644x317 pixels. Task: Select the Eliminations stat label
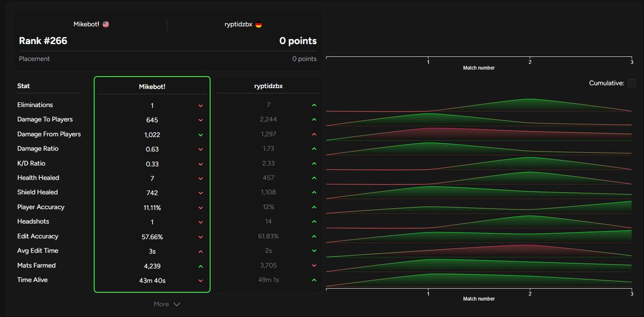(x=35, y=105)
